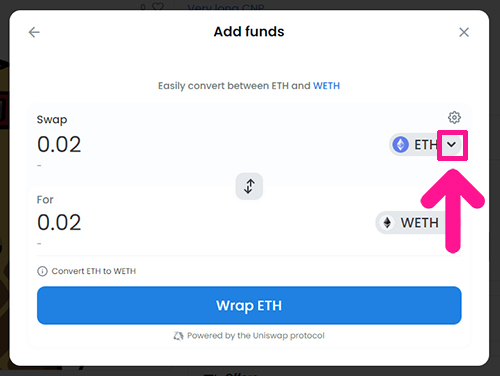Click the Add funds title
The image size is (500, 376).
249,32
